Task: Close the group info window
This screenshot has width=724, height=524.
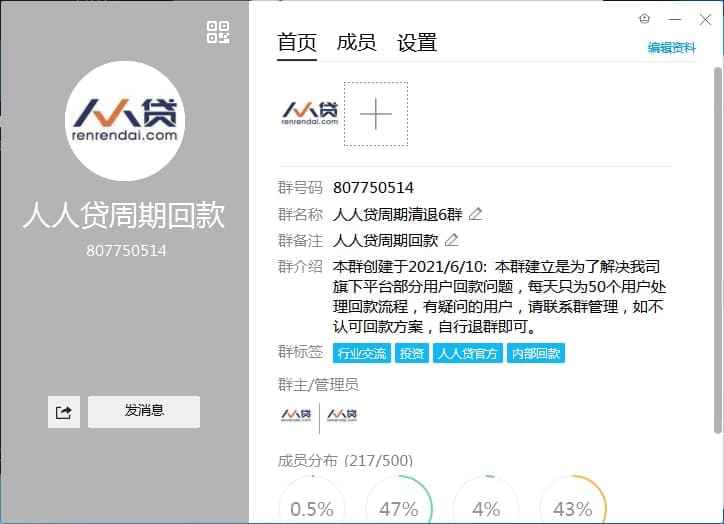Action: (x=705, y=19)
